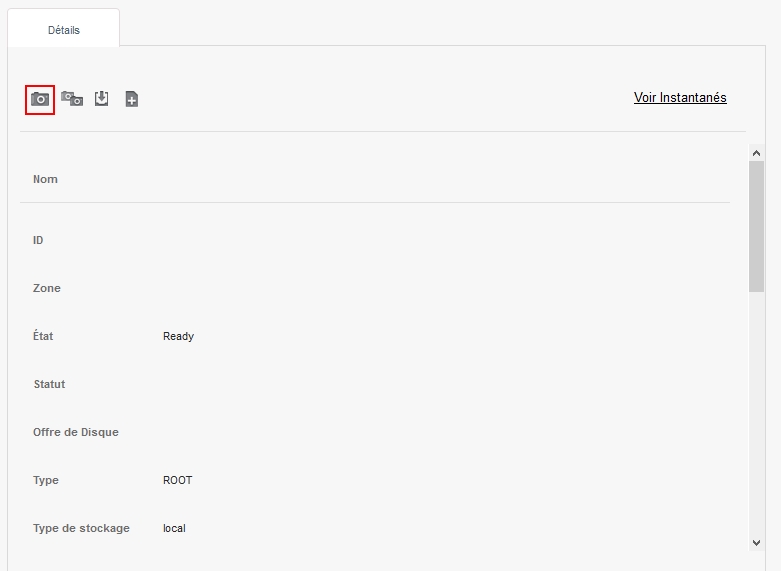Select the État field label
781x571 pixels.
coord(43,336)
